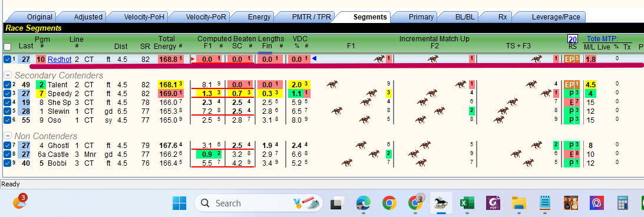Toggle the select-all checkbox in the header
Viewport: 644px width, 217px height.
pos(7,47)
